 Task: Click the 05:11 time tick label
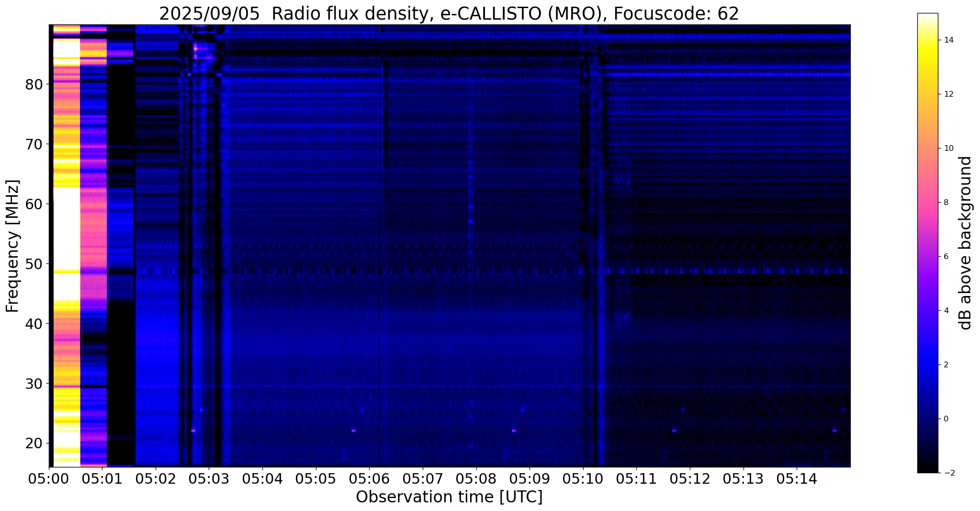click(x=636, y=479)
